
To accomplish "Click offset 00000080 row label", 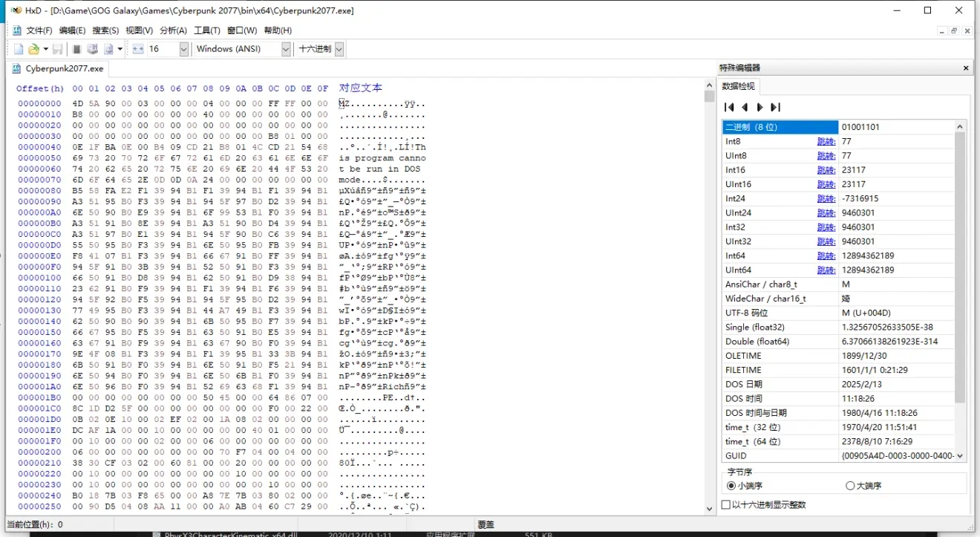I will click(x=40, y=190).
